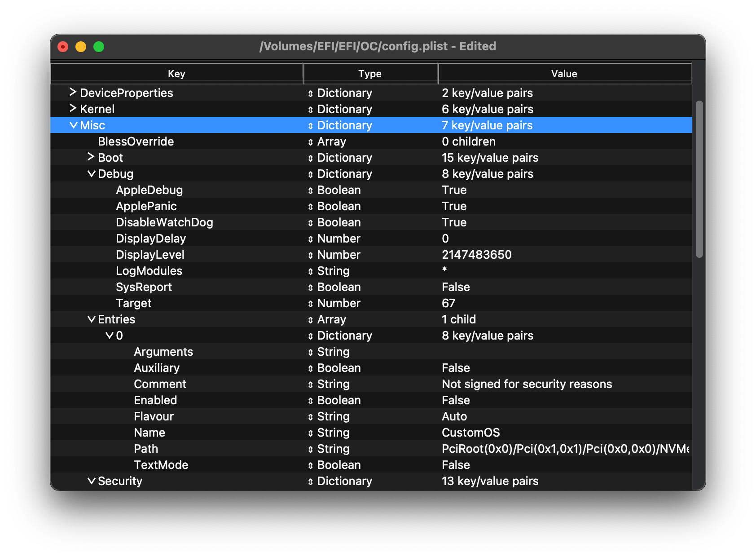Collapse the Debug dictionary
The height and width of the screenshot is (557, 756).
coord(91,174)
